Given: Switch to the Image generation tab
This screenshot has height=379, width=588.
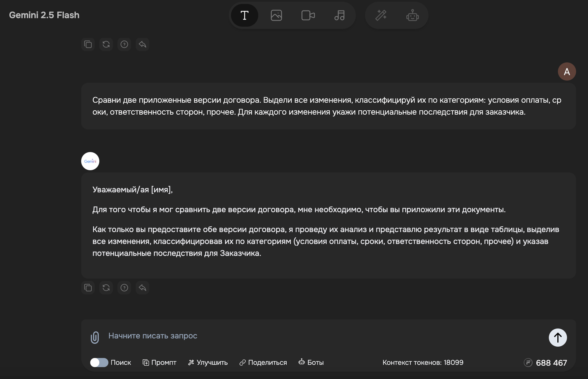Looking at the screenshot, I should point(276,15).
